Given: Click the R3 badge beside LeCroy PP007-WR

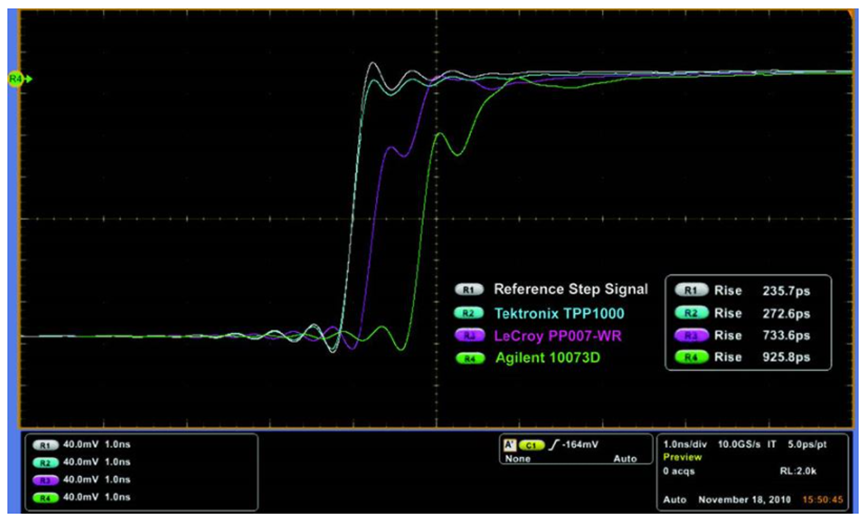Looking at the screenshot, I should point(468,334).
